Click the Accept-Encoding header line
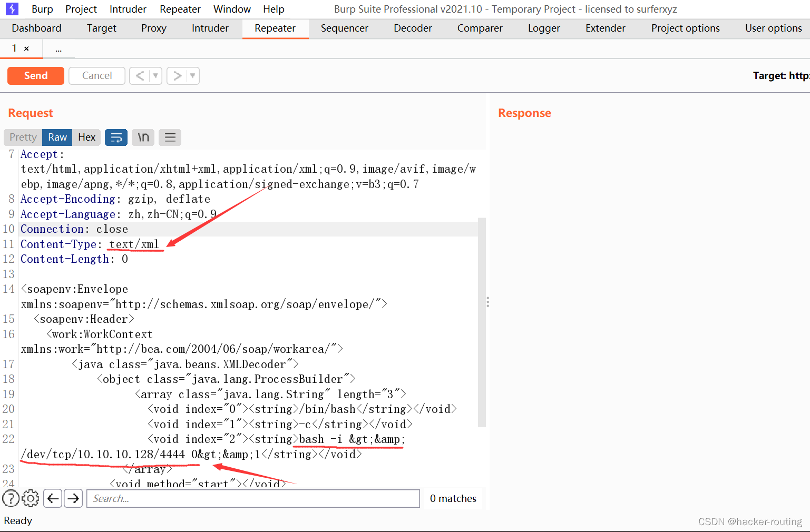This screenshot has height=532, width=810. click(115, 199)
